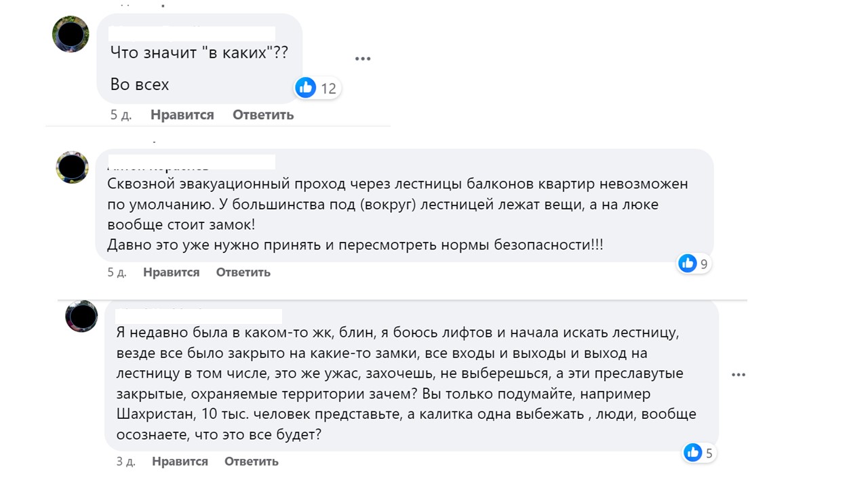Open the author name above the "Сквозной эвакуационный" text
Image resolution: width=868 pixels, height=488 pixels.
191,163
